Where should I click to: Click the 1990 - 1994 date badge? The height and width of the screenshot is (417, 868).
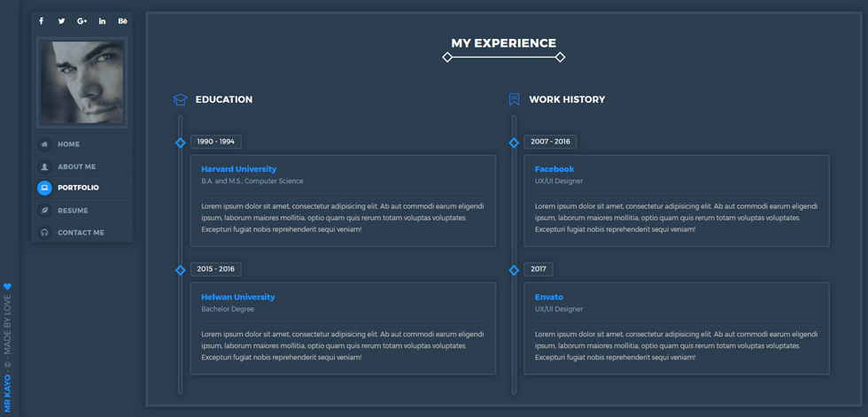point(216,142)
